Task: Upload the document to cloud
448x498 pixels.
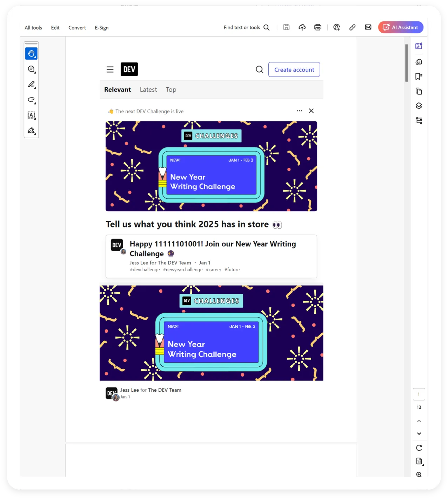Action: [302, 27]
